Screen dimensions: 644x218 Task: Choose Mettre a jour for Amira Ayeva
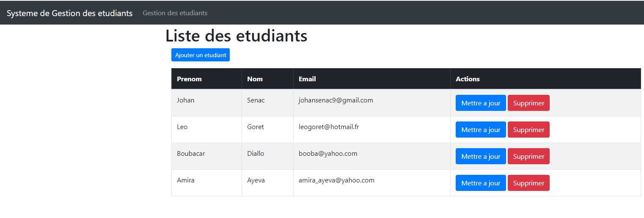[x=481, y=183]
